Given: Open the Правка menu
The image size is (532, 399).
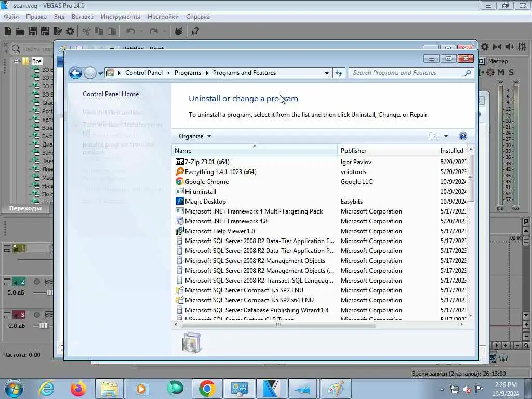Looking at the screenshot, I should (36, 17).
